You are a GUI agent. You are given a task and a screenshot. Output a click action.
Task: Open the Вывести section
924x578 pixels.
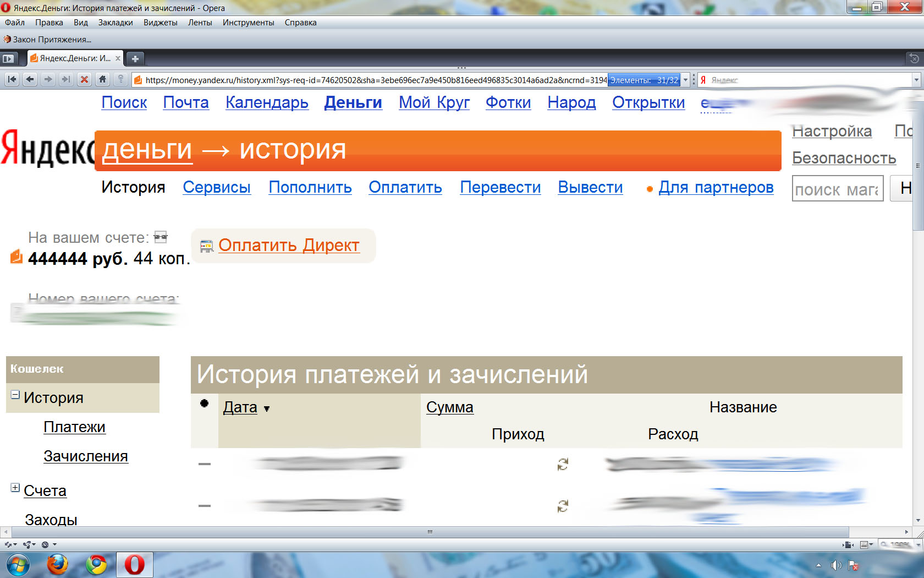click(x=590, y=187)
